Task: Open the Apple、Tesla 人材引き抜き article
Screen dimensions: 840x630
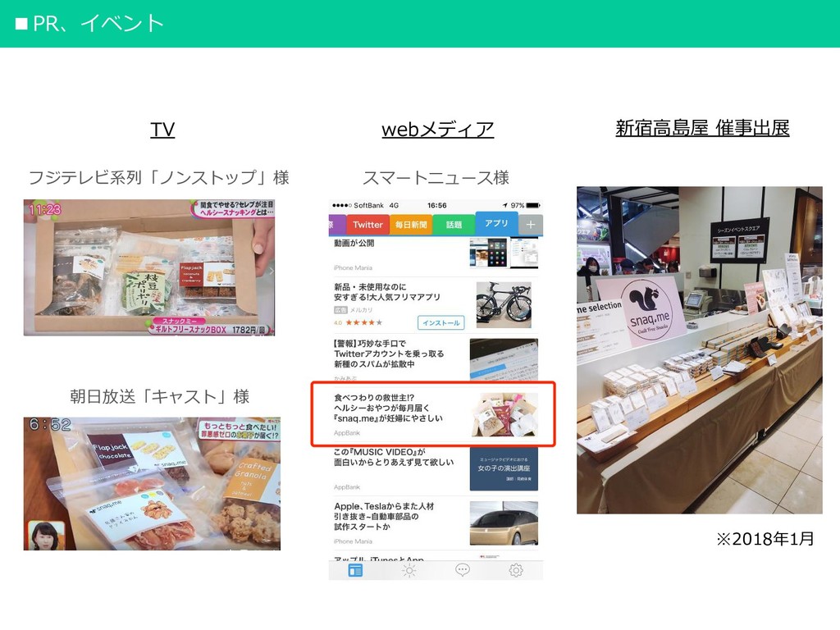Action: pyautogui.click(x=436, y=524)
